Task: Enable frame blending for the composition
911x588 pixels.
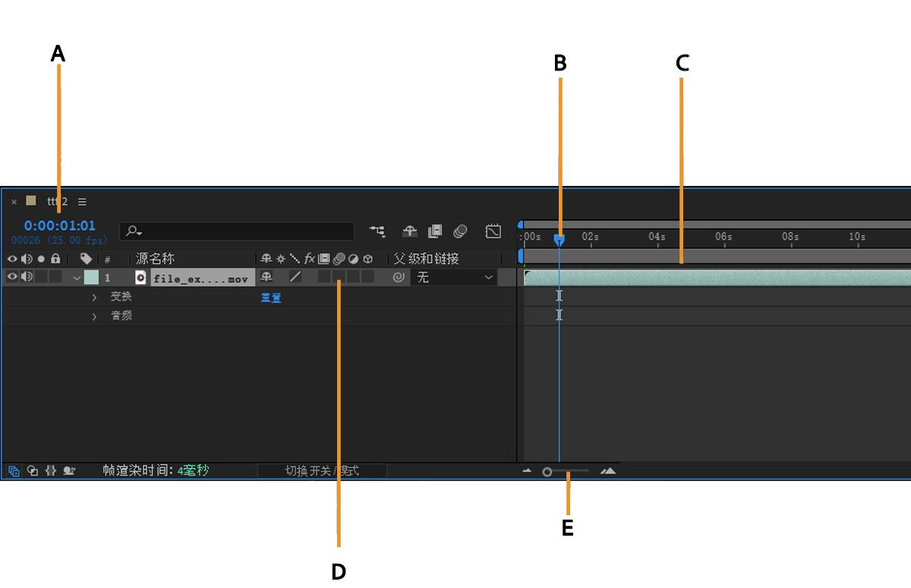Action: pos(435,231)
